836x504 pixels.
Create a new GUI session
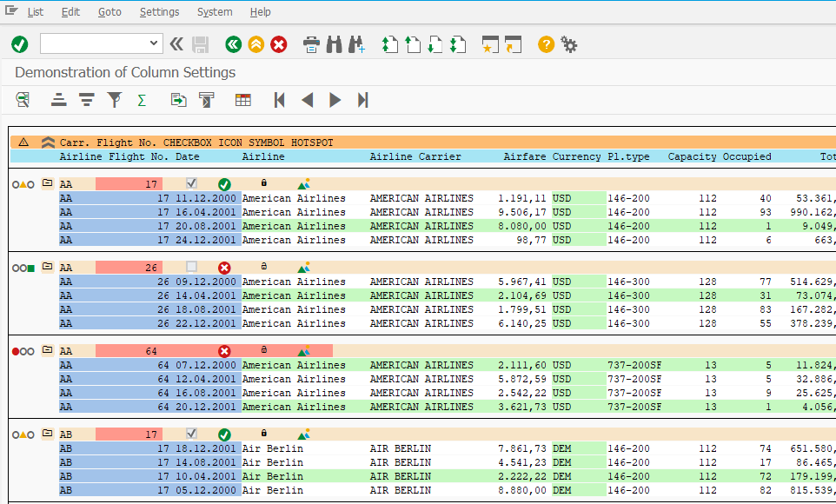490,44
